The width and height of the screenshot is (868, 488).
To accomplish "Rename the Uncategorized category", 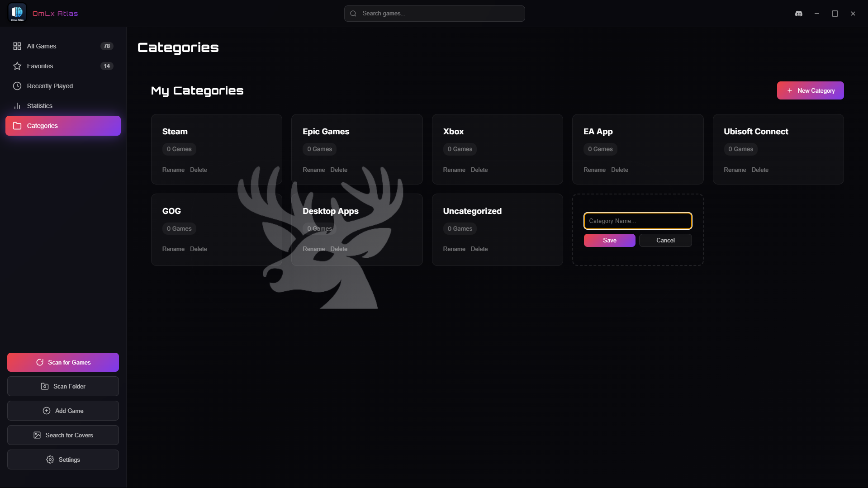I will tap(454, 249).
